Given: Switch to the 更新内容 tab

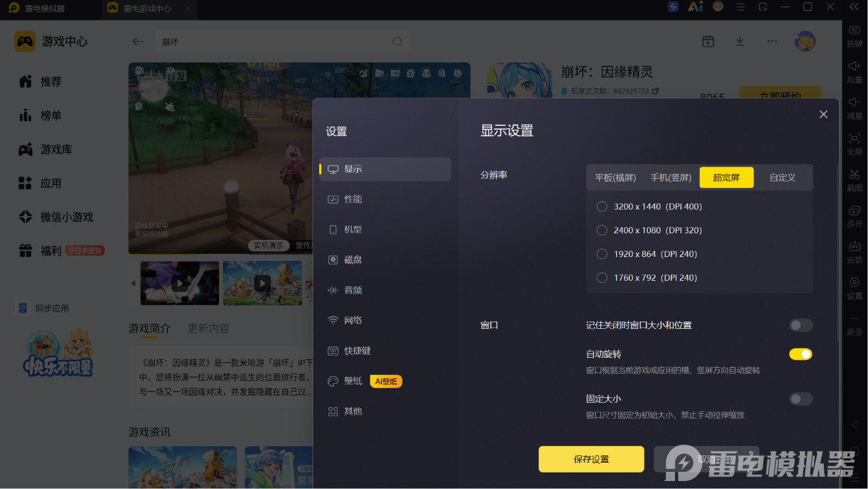Looking at the screenshot, I should coord(208,328).
